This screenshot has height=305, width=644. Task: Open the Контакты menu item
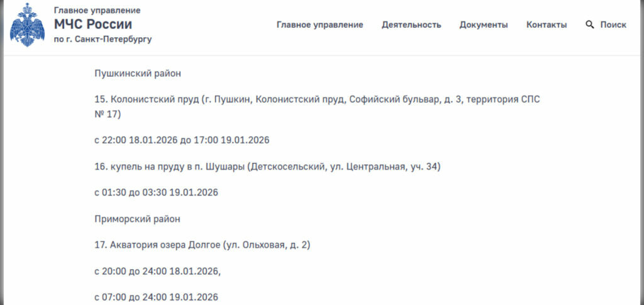(547, 25)
